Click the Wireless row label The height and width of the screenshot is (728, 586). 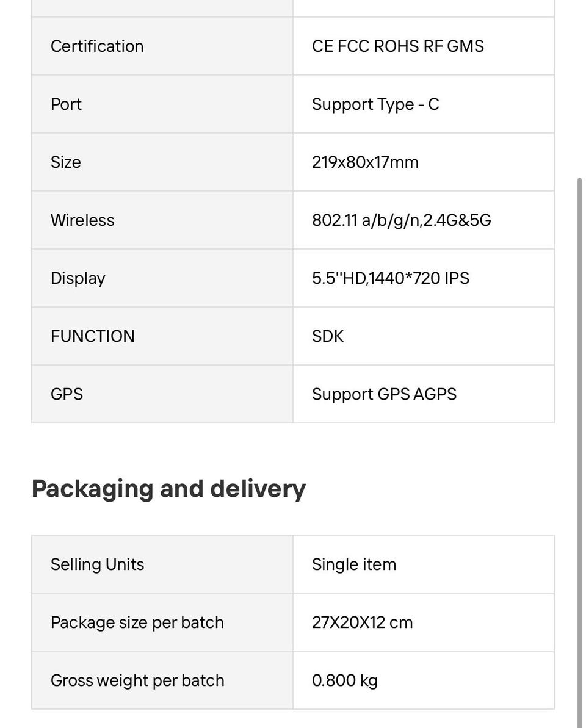tap(82, 220)
